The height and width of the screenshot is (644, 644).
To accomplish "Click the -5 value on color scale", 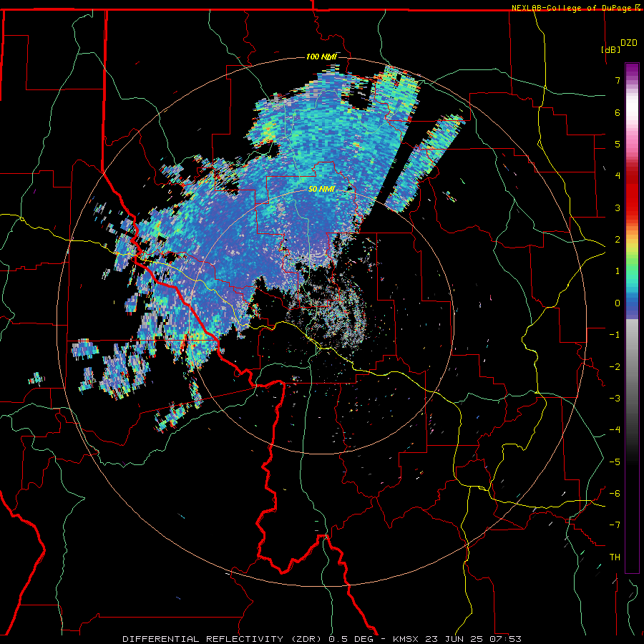I will click(615, 462).
